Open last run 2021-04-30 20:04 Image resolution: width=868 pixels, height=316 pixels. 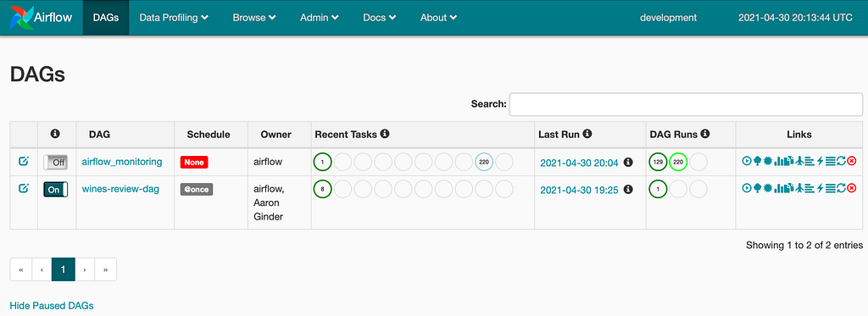pyautogui.click(x=580, y=162)
